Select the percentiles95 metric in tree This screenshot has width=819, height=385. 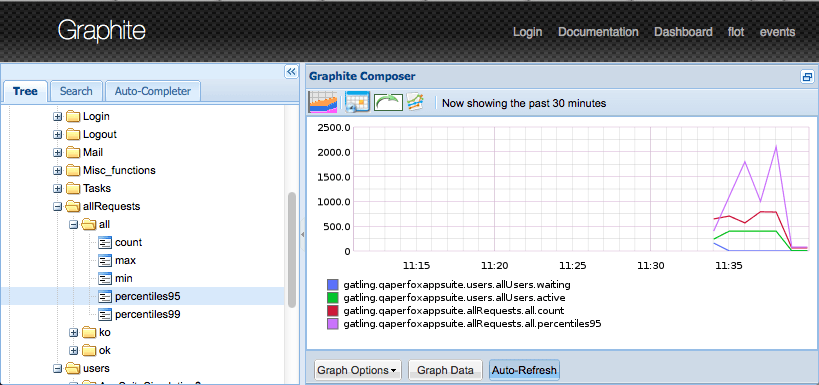(148, 296)
